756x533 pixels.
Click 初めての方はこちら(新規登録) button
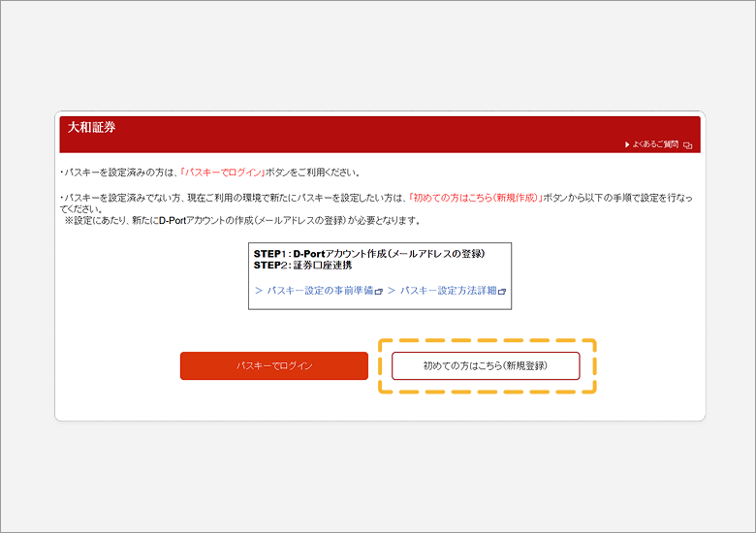point(486,365)
